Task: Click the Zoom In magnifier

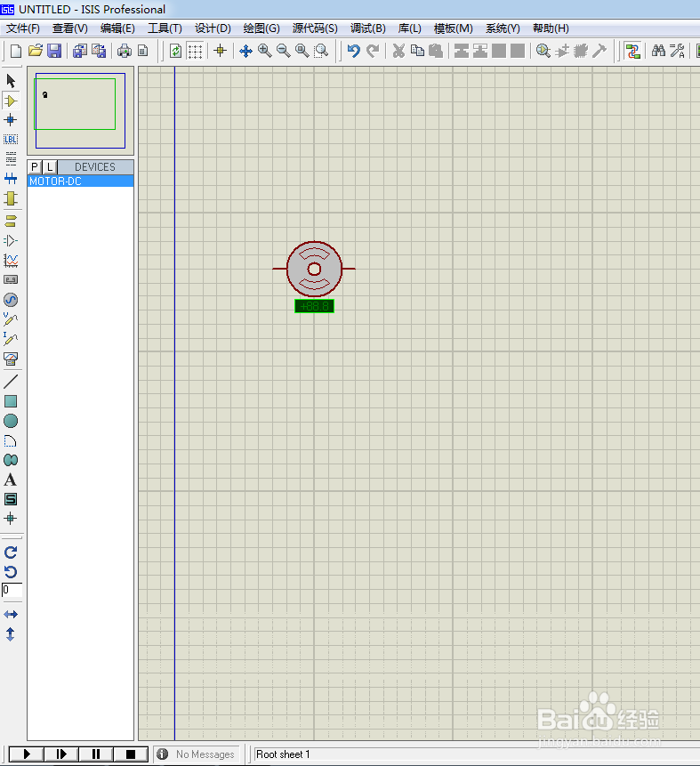Action: tap(265, 51)
